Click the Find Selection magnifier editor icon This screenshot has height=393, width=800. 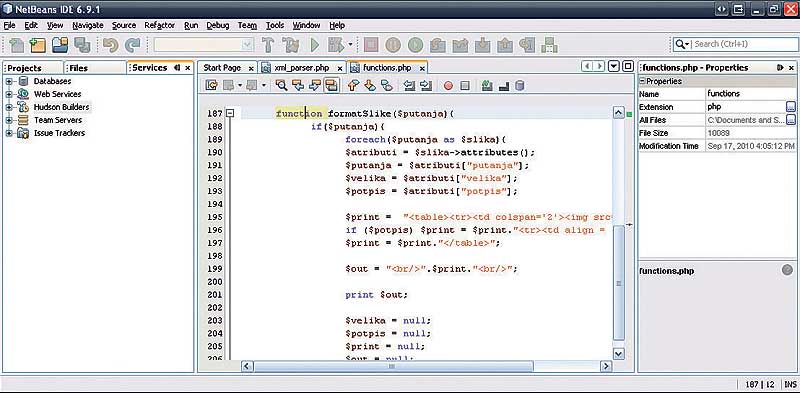pos(281,85)
